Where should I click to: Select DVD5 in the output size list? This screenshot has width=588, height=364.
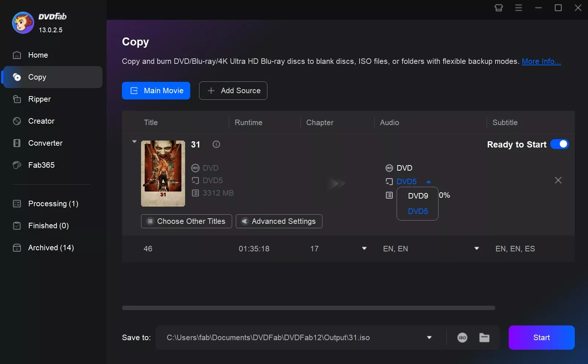pyautogui.click(x=418, y=211)
